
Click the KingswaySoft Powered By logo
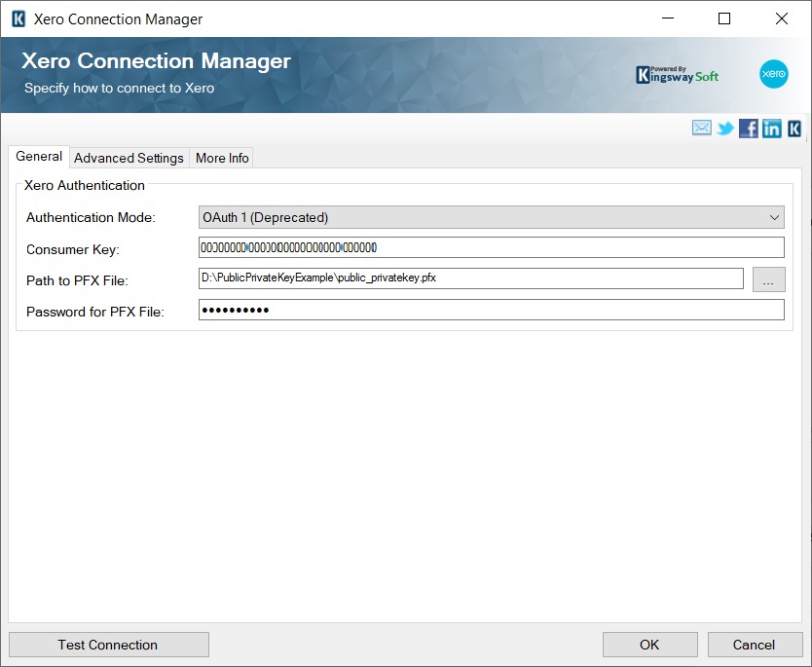(x=677, y=75)
